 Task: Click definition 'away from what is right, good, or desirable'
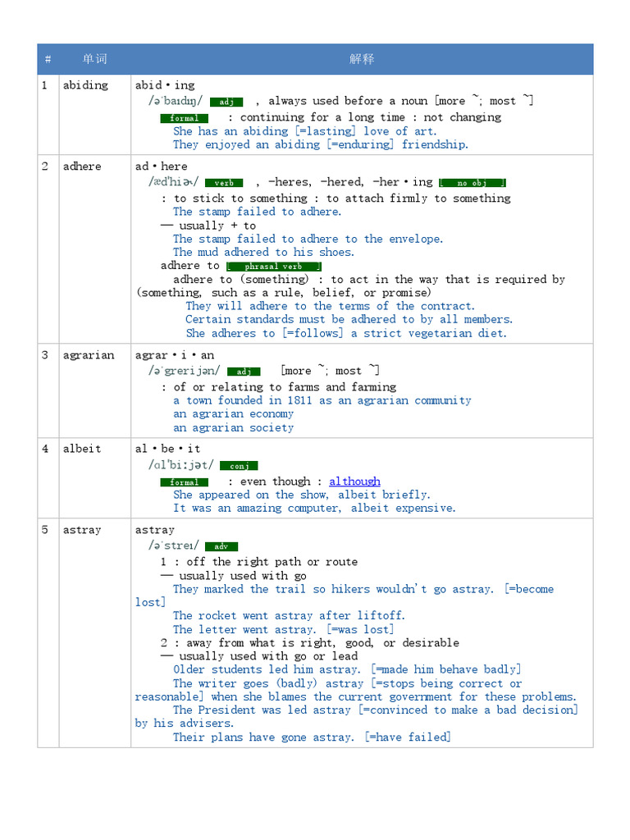[x=322, y=642]
